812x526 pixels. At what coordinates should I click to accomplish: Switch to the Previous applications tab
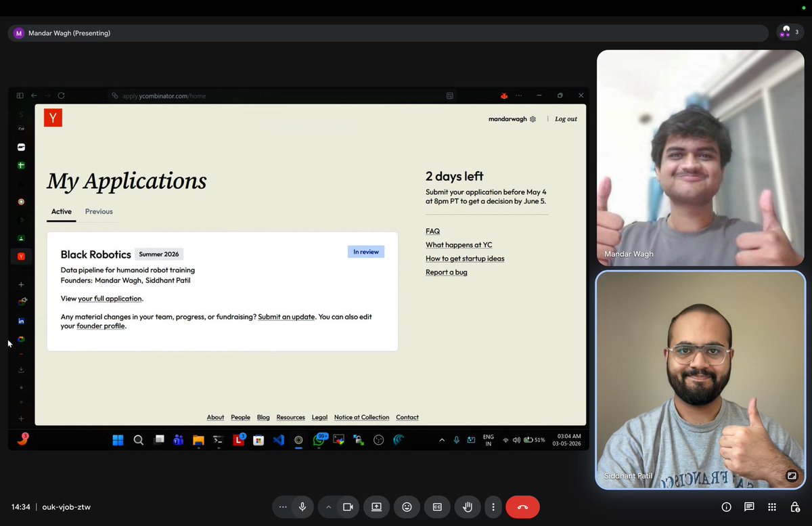pos(99,211)
